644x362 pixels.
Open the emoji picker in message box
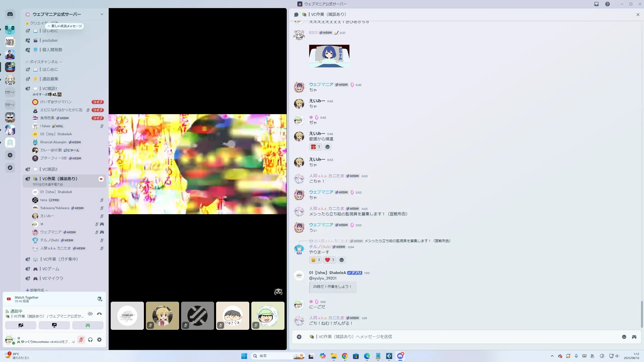coord(624,337)
